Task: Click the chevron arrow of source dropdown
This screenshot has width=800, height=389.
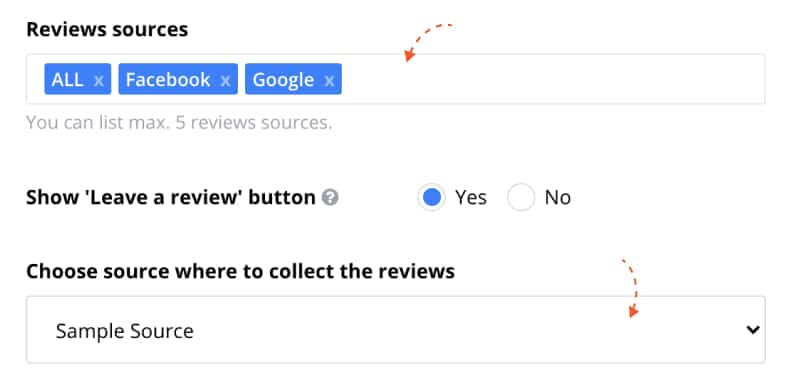Action: (x=753, y=330)
